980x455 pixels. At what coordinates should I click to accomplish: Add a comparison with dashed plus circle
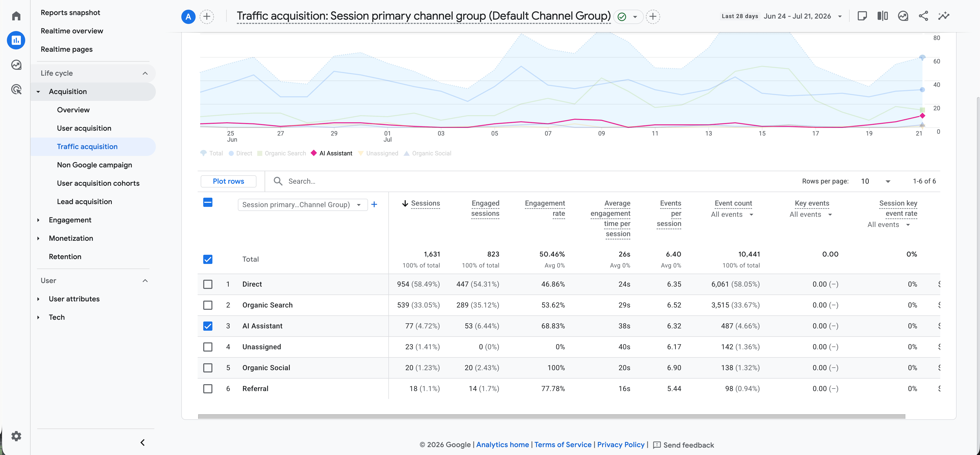coord(207,17)
